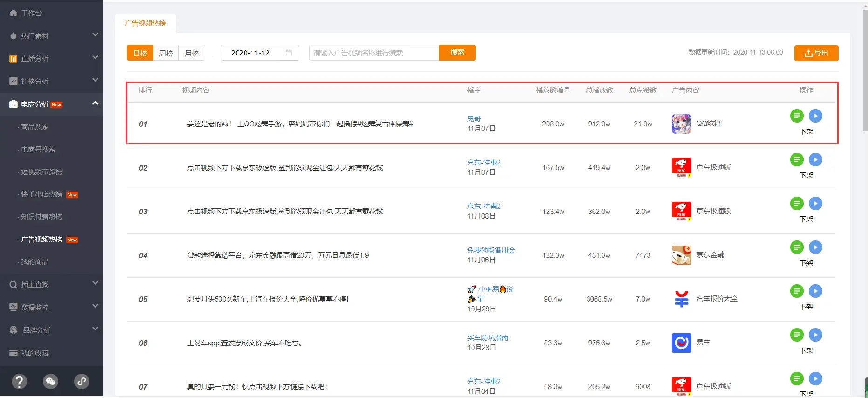This screenshot has height=398, width=868.
Task: Click the 播主查找 magnifier icon
Action: click(x=14, y=285)
